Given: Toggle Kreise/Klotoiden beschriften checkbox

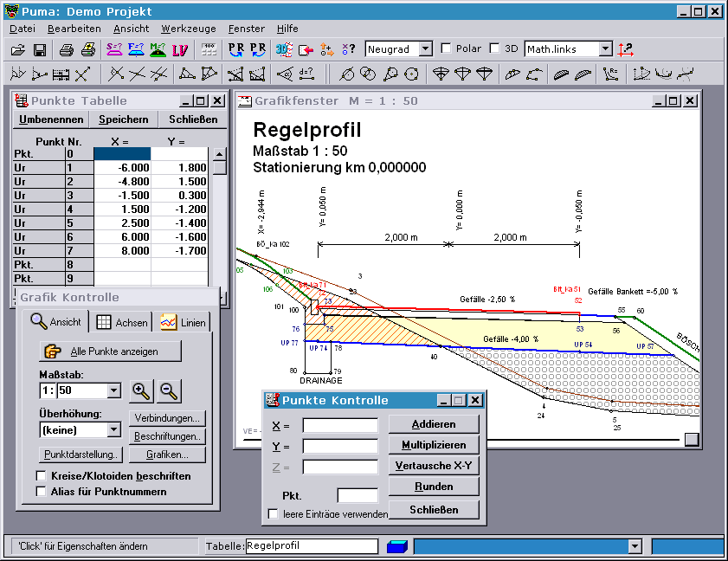Looking at the screenshot, I should [42, 476].
